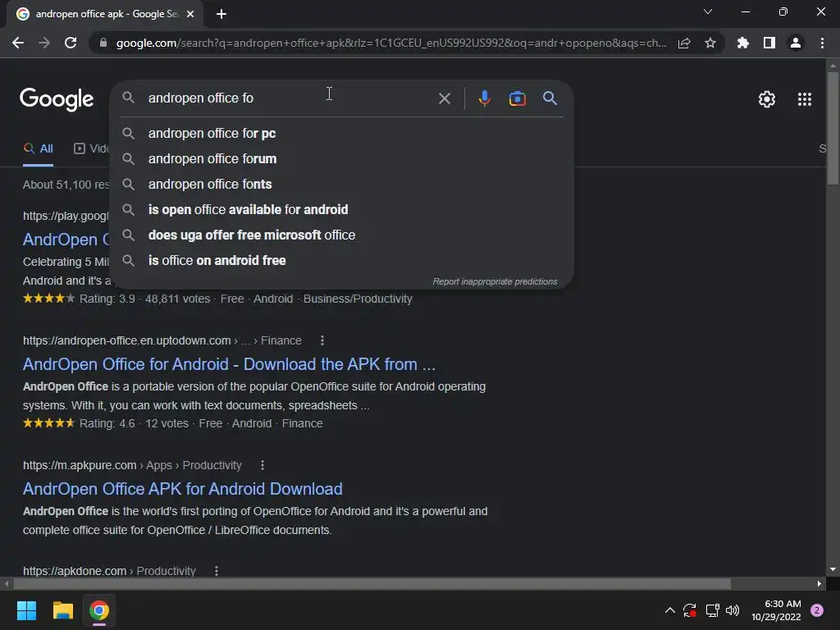This screenshot has height=630, width=840.
Task: Open the volume control
Action: [733, 610]
